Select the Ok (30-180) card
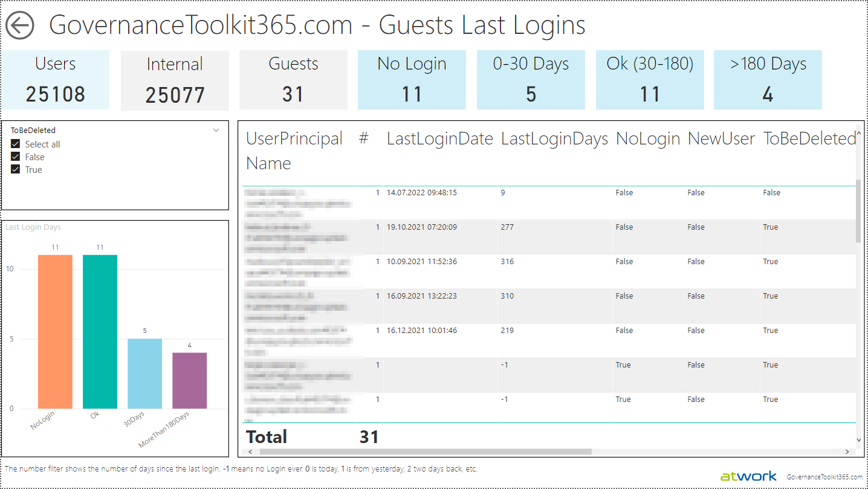868x489 pixels. [x=650, y=80]
